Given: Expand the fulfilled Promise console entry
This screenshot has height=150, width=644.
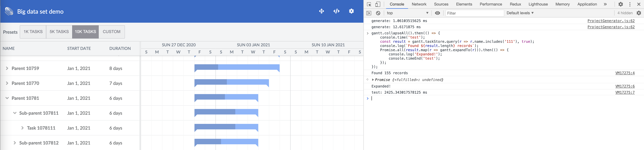Looking at the screenshot, I should (x=373, y=80).
